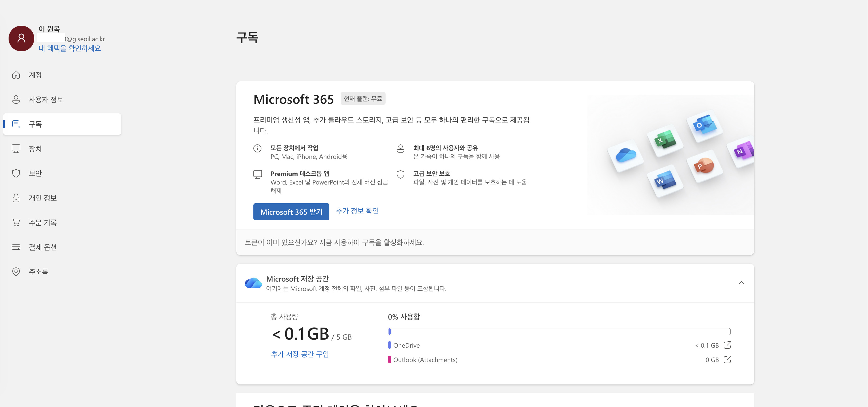Click 내 혜택을 확인하세요 link
The height and width of the screenshot is (407, 868).
[69, 48]
